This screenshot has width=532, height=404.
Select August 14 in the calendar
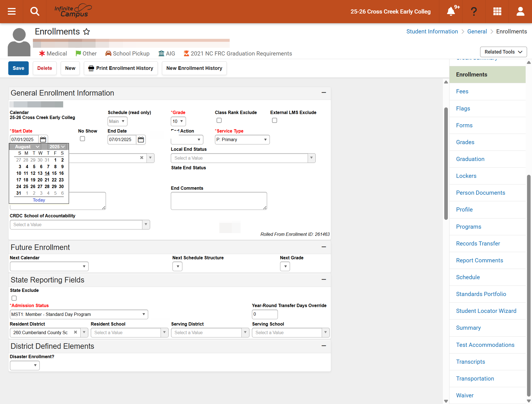click(47, 173)
